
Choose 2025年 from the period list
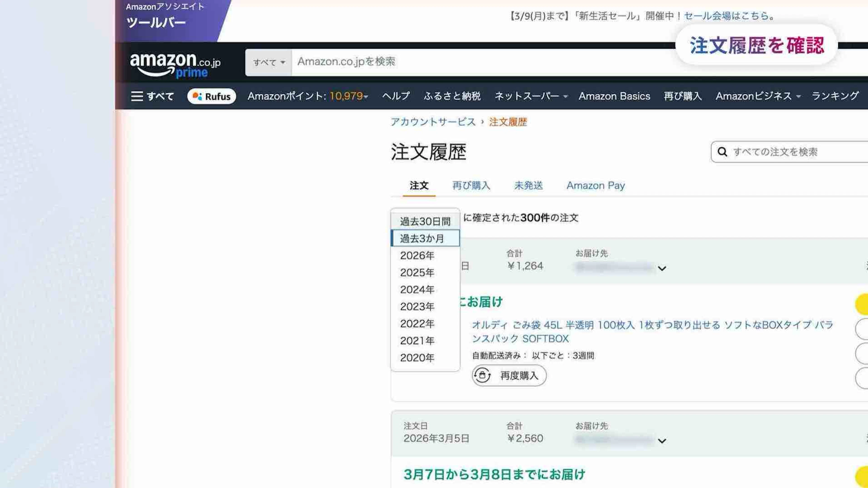417,272
